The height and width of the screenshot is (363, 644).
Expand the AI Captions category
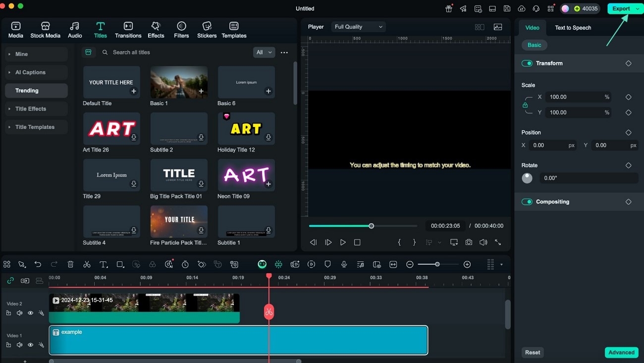pyautogui.click(x=36, y=72)
